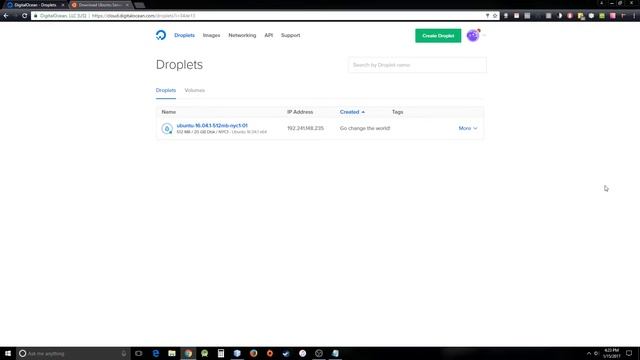Open the Windows Start menu
Screen dimensions: 640x360
click(x=8, y=353)
